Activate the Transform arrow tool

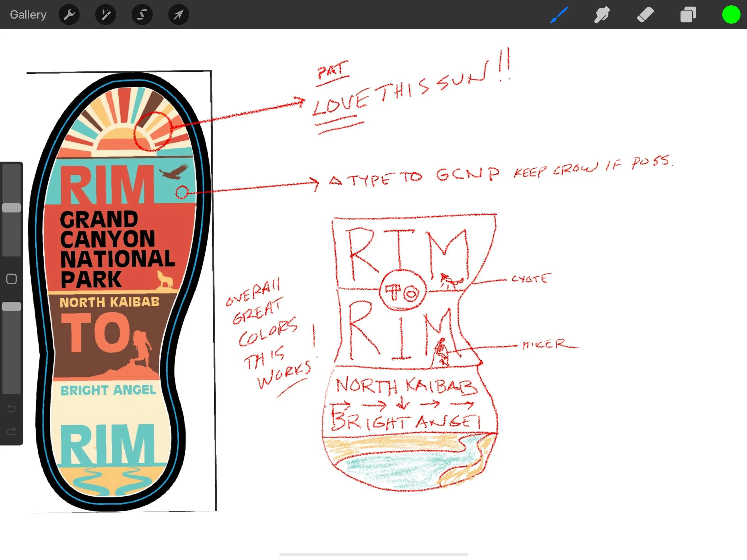point(178,15)
